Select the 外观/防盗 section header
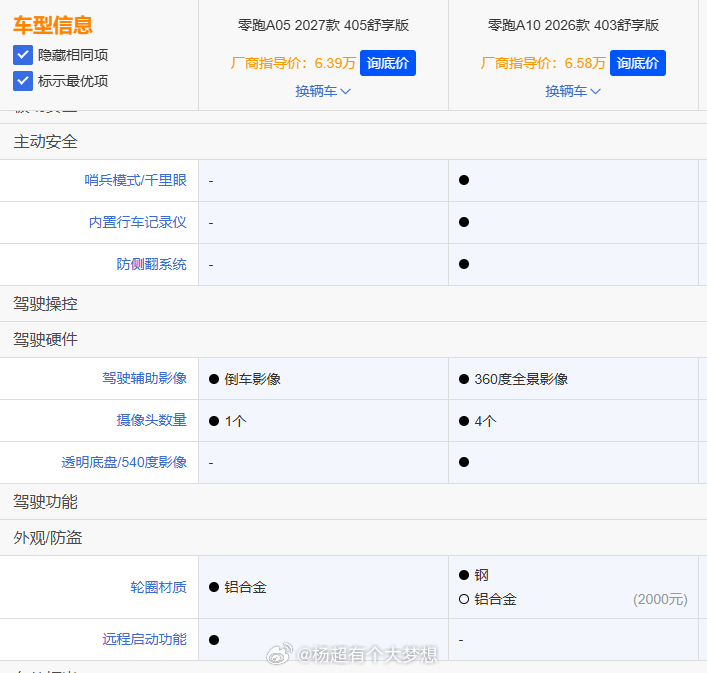The image size is (707, 673). click(48, 538)
